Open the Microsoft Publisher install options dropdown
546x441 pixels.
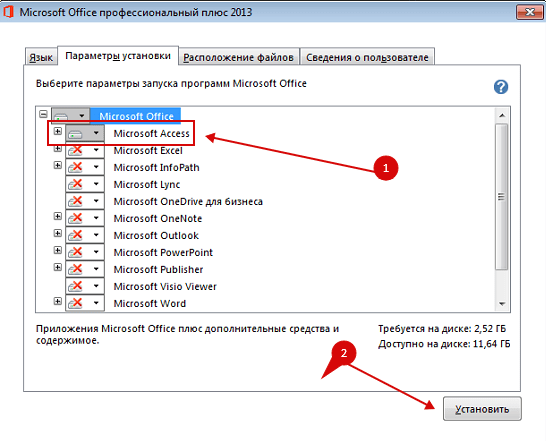point(96,269)
